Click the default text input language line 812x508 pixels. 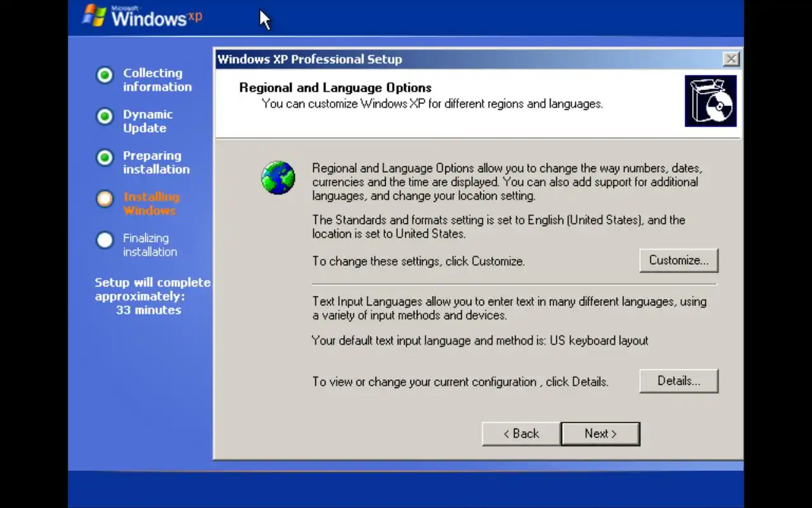480,340
